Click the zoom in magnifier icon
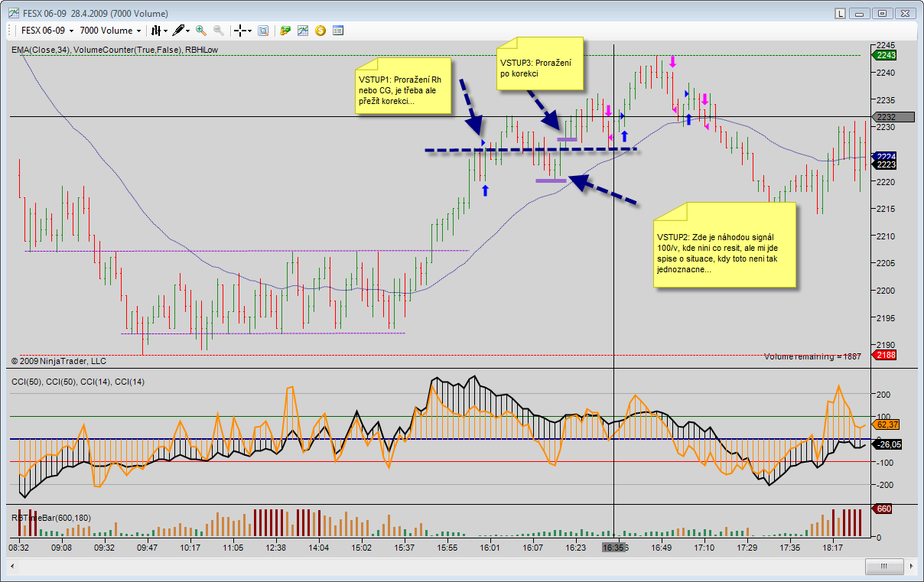924x582 pixels. (x=201, y=31)
